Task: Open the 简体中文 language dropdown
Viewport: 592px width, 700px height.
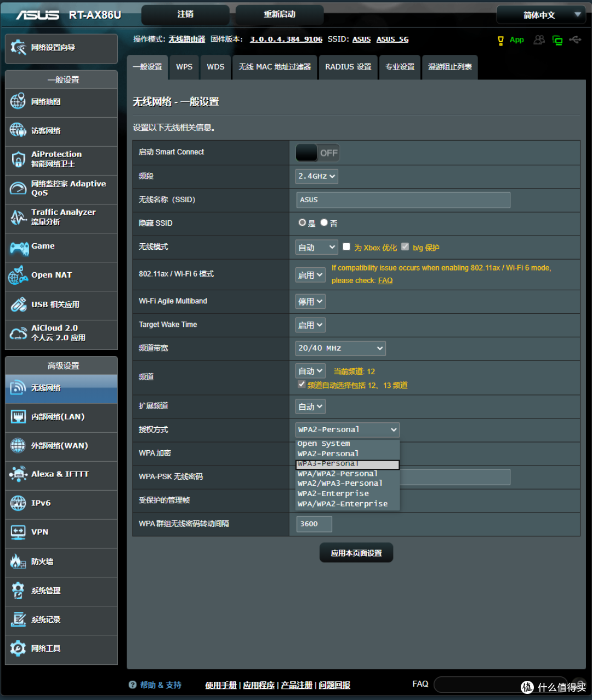Action: tap(540, 15)
